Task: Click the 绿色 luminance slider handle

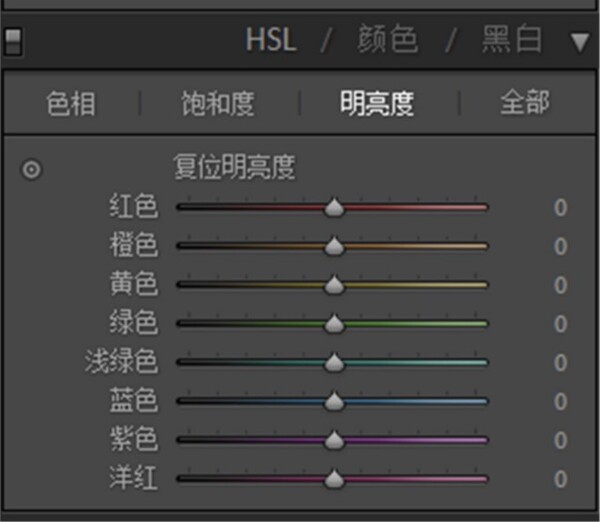Action: tap(334, 324)
